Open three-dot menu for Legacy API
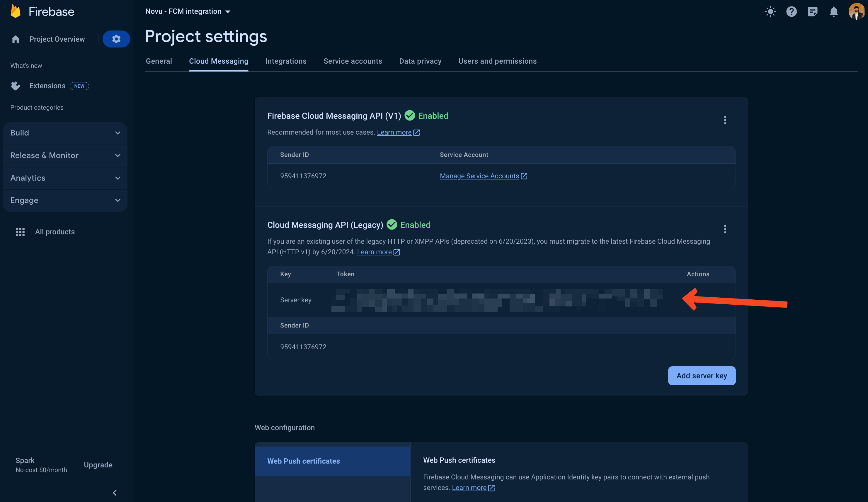Image resolution: width=868 pixels, height=502 pixels. (x=725, y=229)
